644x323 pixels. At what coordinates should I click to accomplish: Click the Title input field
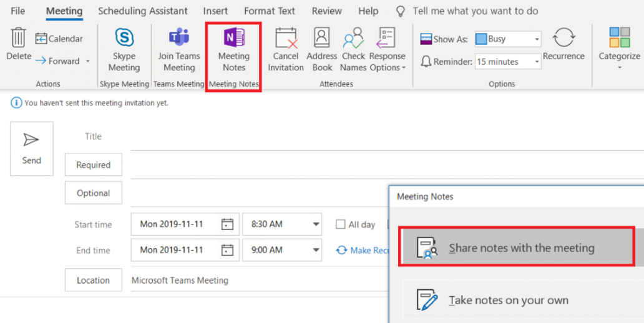(374, 137)
